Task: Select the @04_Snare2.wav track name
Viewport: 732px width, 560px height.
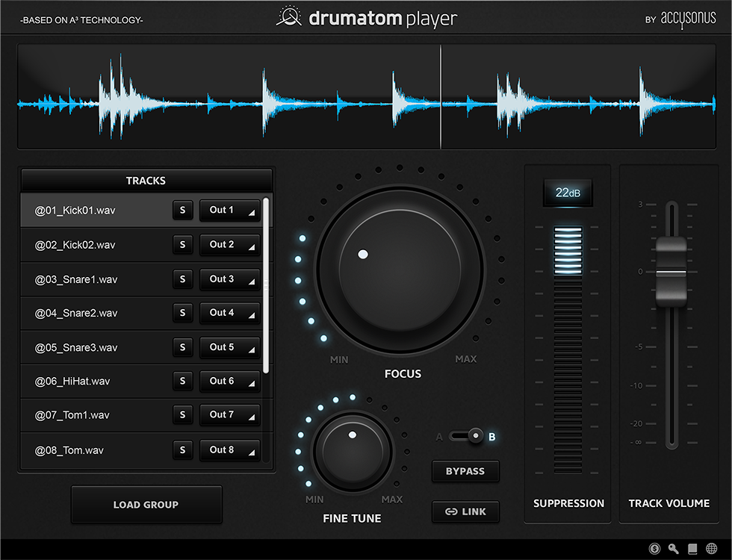Action: click(x=76, y=313)
